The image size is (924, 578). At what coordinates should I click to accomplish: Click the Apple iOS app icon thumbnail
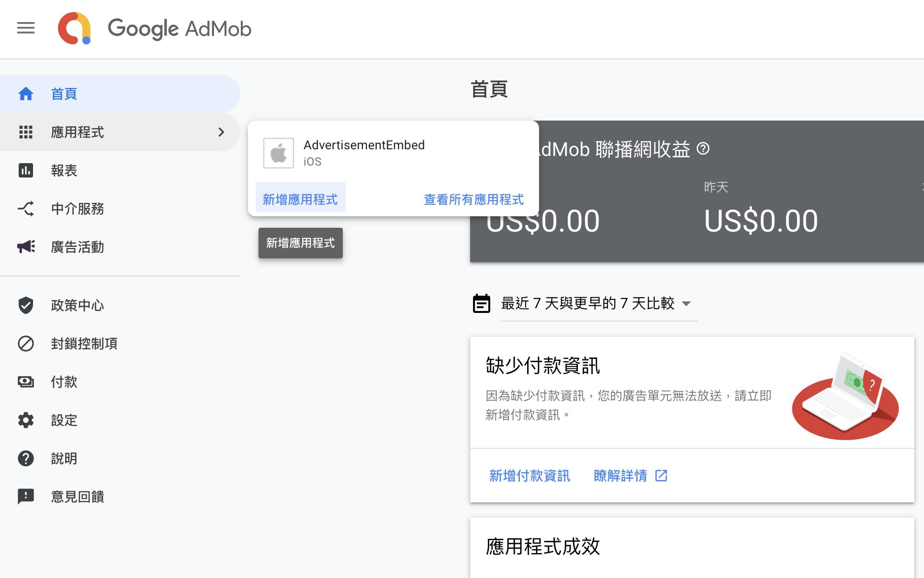pyautogui.click(x=279, y=153)
